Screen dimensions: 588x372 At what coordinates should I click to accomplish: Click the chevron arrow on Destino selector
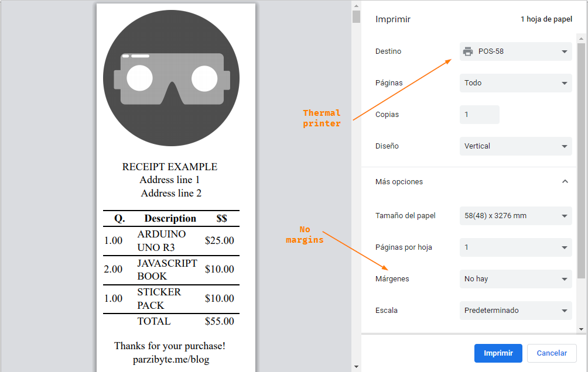point(564,51)
